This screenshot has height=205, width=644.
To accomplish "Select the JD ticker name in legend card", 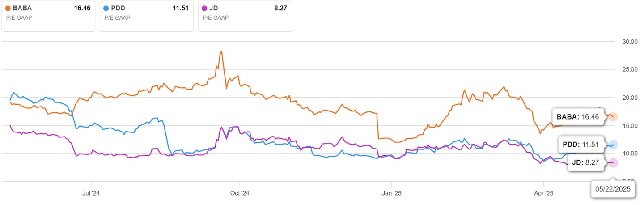I will 213,8.
